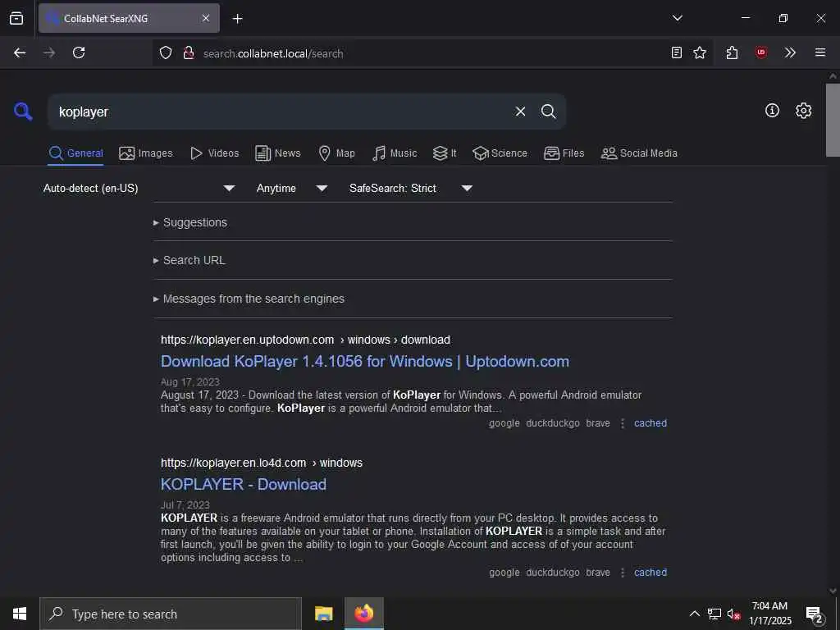Open the notification center icon
840x630 pixels.
tap(815, 614)
